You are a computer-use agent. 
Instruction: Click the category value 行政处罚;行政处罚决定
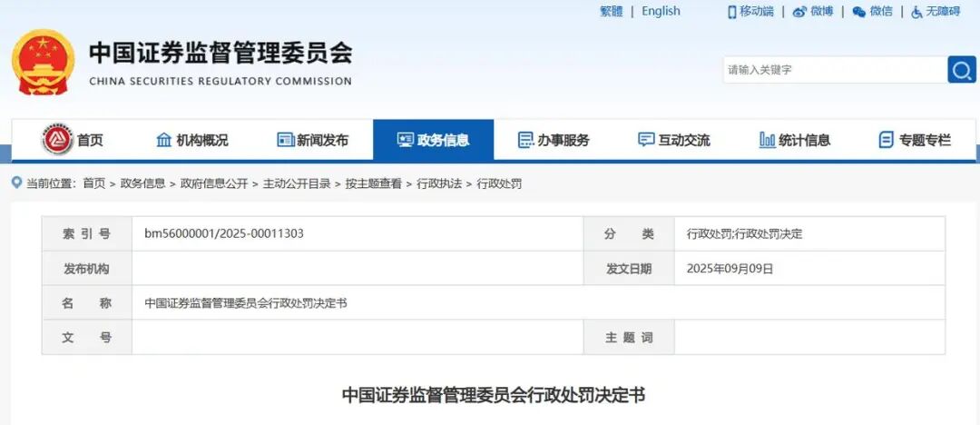(744, 234)
